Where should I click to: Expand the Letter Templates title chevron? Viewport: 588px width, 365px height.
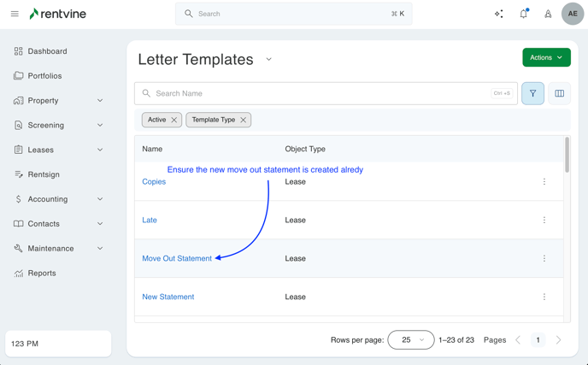[x=269, y=60]
